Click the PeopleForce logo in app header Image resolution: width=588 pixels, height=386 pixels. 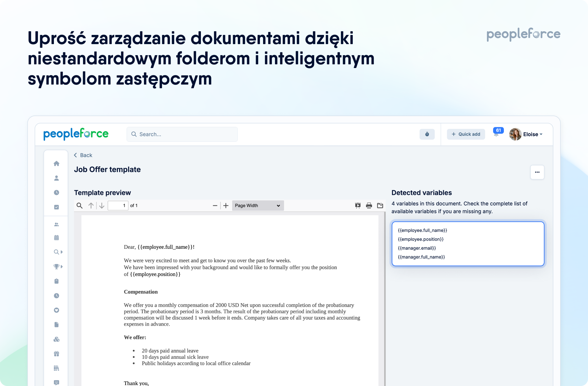(76, 134)
